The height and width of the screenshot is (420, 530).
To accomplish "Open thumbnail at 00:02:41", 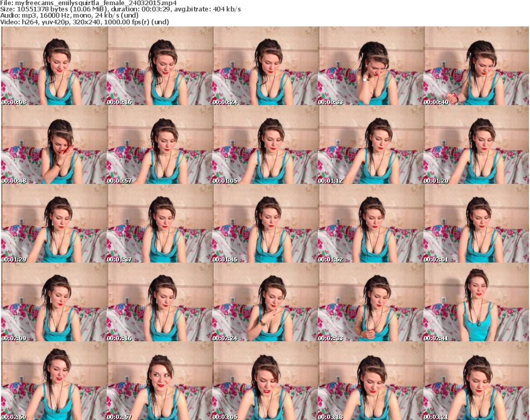I will pos(476,302).
